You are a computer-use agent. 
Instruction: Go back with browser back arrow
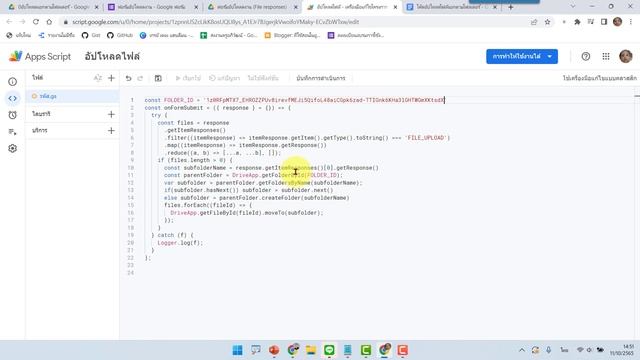[x=9, y=22]
